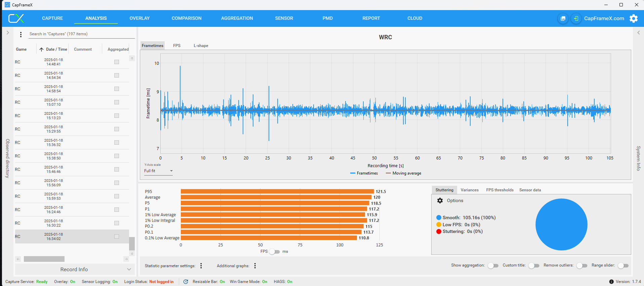
Task: Click the login icon beside CapFrameX.com
Action: (576, 18)
